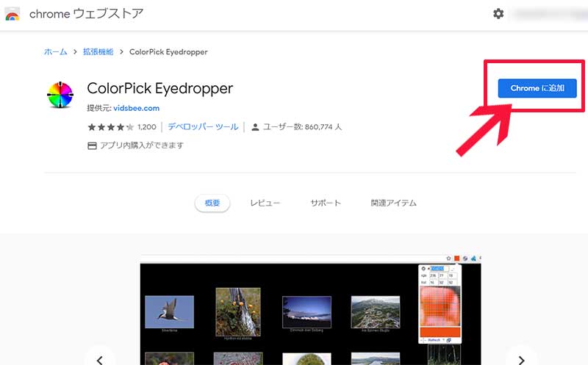Click the user count person icon
Viewport: 588px width, 365px height.
[x=255, y=127]
